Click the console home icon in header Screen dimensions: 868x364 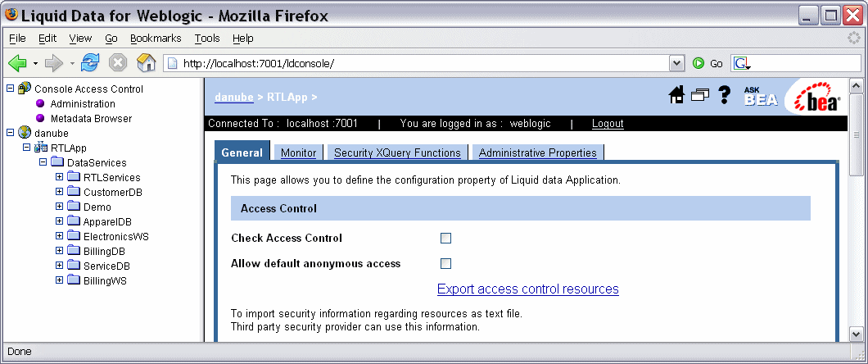676,96
